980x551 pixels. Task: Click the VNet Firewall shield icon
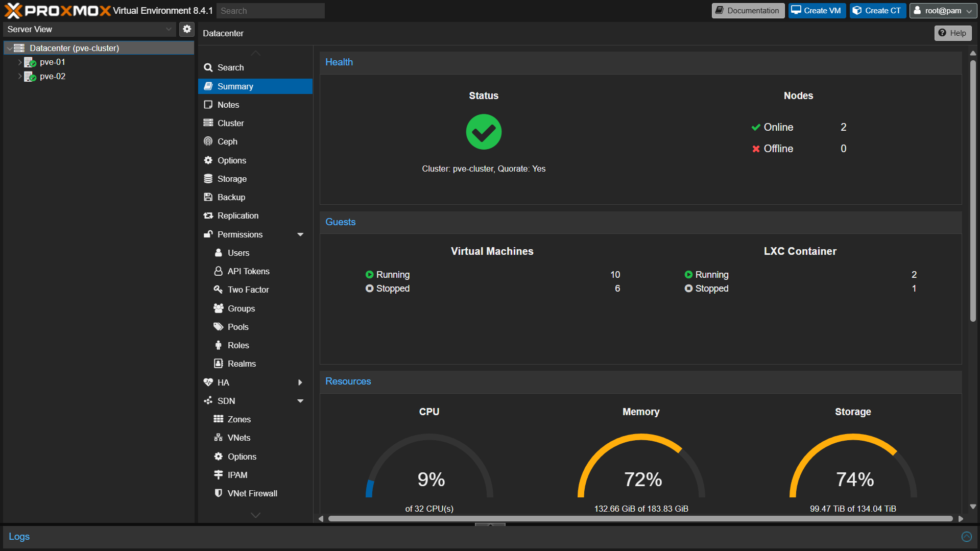click(x=219, y=493)
